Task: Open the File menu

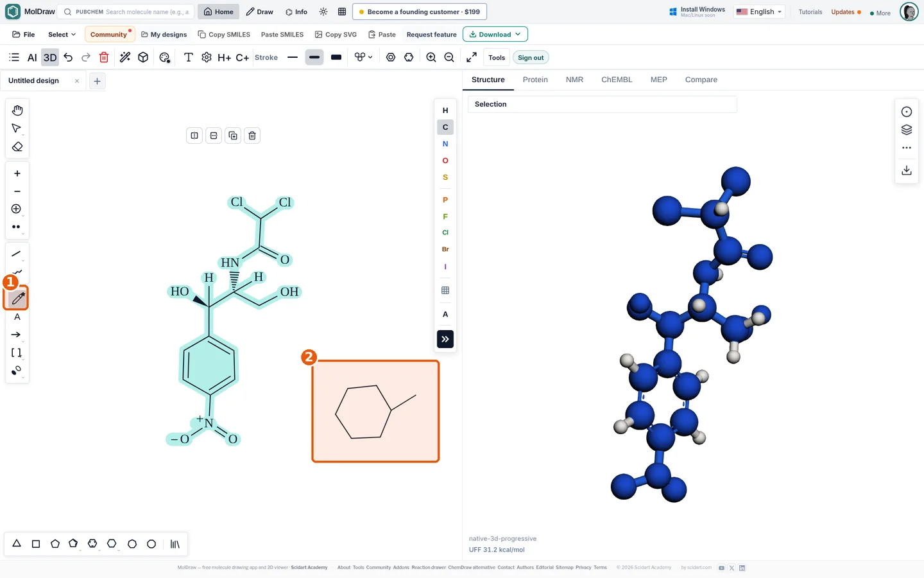Action: (x=24, y=35)
